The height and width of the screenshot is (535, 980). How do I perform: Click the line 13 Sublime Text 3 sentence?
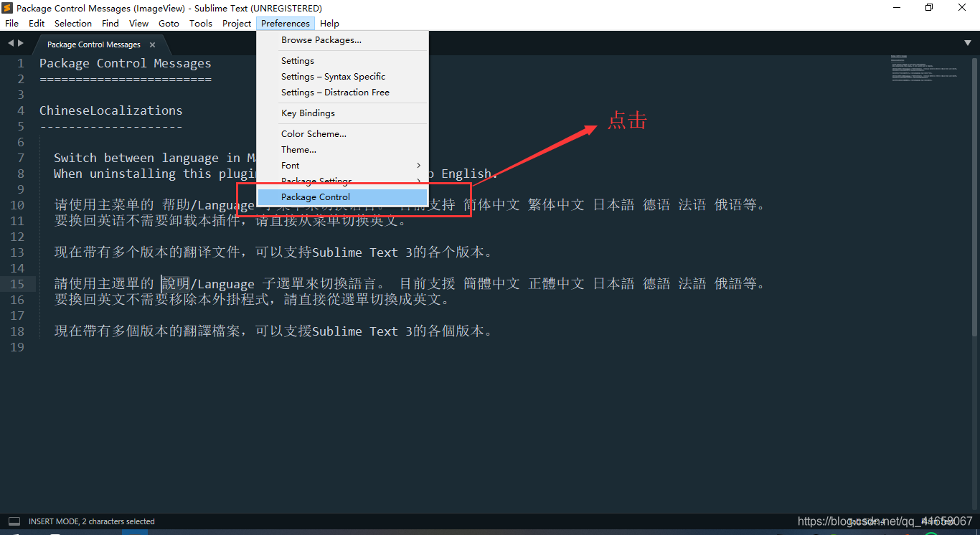273,252
